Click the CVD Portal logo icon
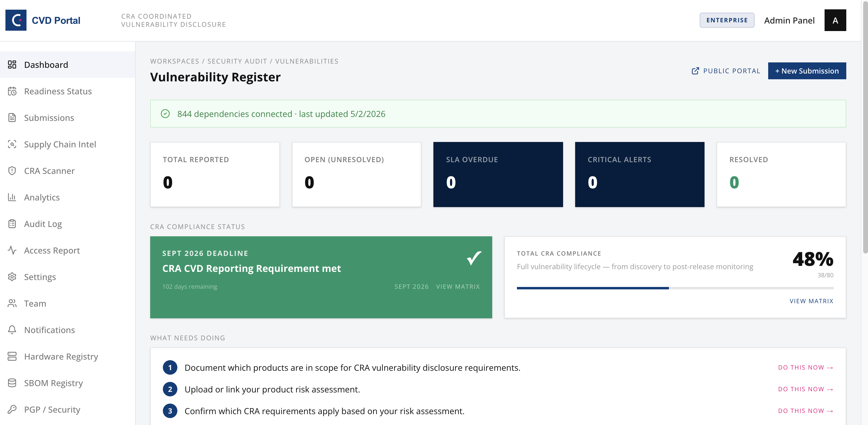 tap(16, 20)
